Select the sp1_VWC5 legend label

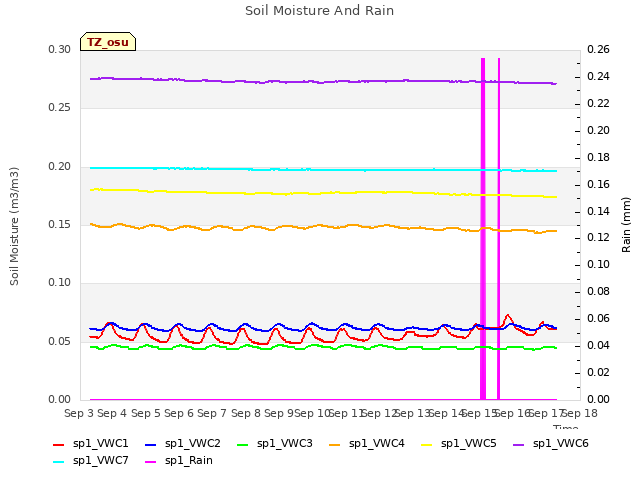point(469,444)
